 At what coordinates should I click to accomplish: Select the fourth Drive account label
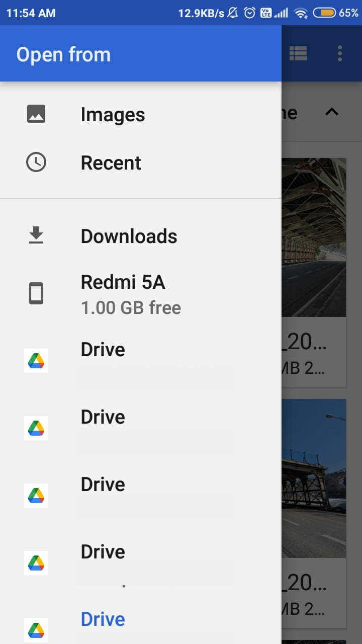[103, 552]
